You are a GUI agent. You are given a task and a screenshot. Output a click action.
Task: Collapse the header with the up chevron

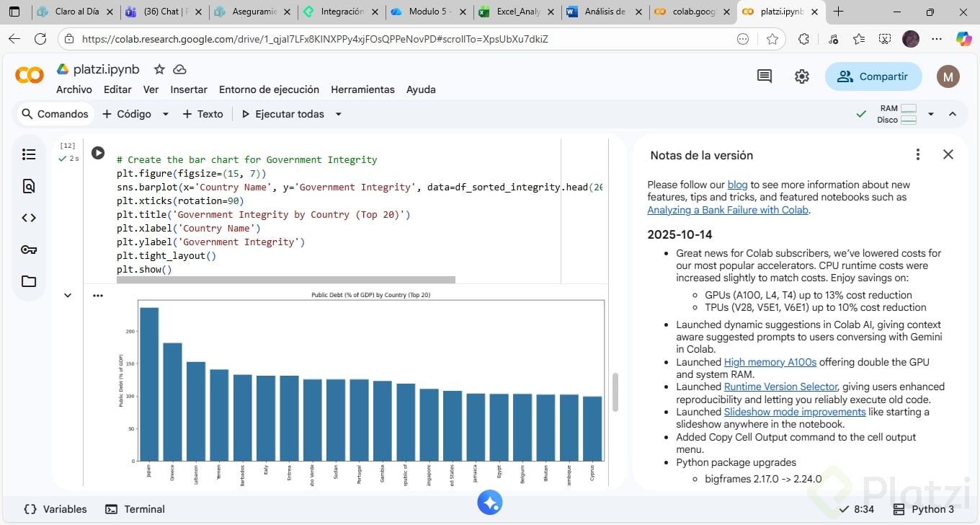(x=953, y=114)
